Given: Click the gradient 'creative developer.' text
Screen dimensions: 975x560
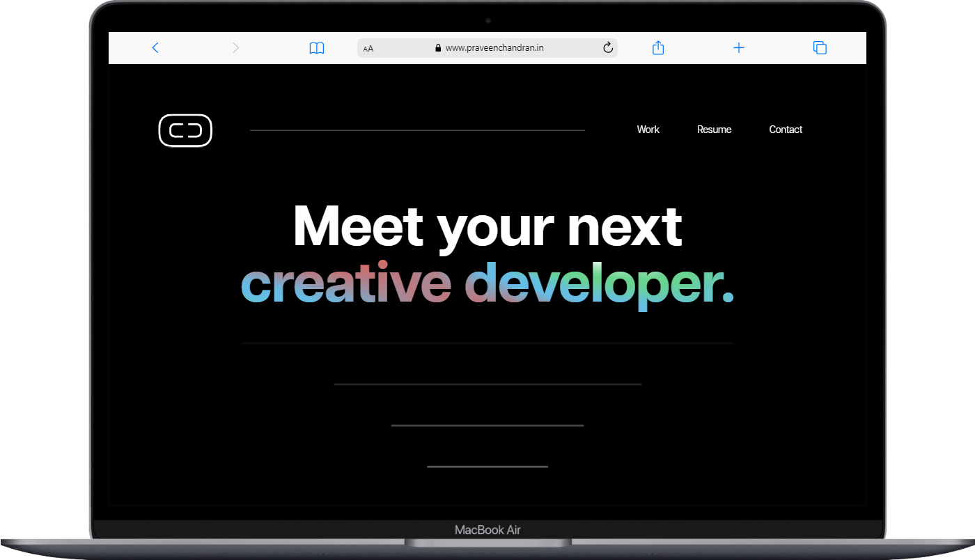Looking at the screenshot, I should pos(487,284).
